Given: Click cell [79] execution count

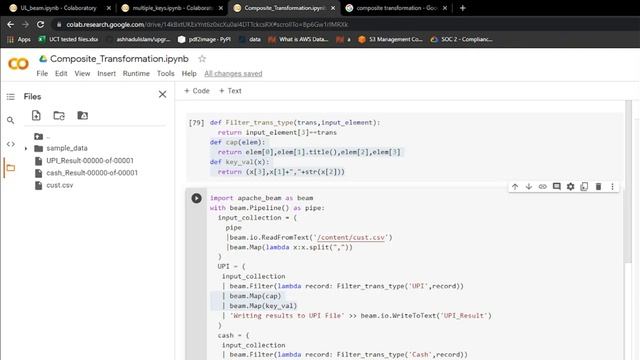Looking at the screenshot, I should 196,122.
